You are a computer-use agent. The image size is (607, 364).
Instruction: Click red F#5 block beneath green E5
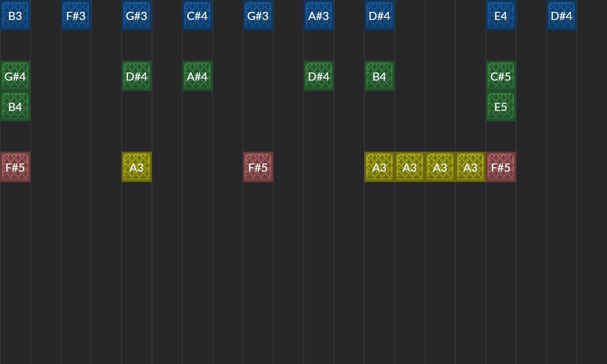tap(501, 167)
